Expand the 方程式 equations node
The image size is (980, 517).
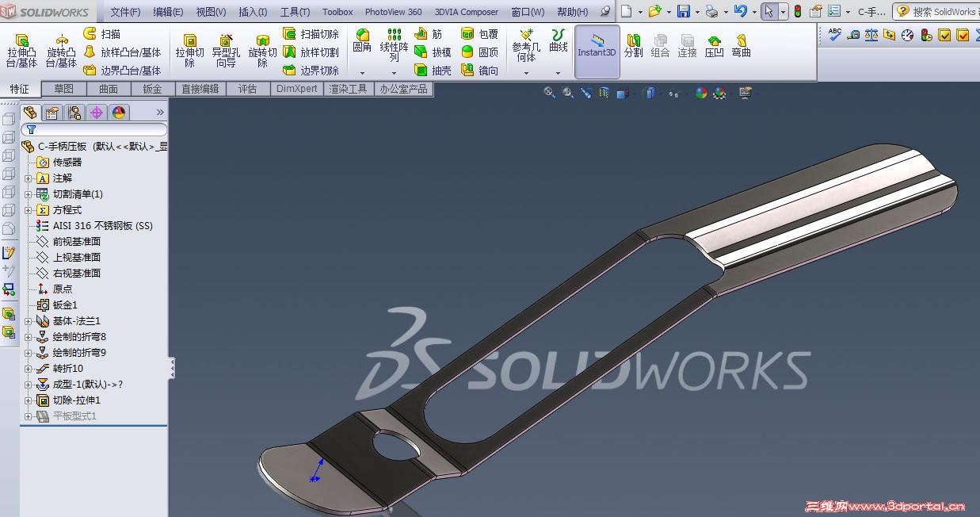[29, 210]
